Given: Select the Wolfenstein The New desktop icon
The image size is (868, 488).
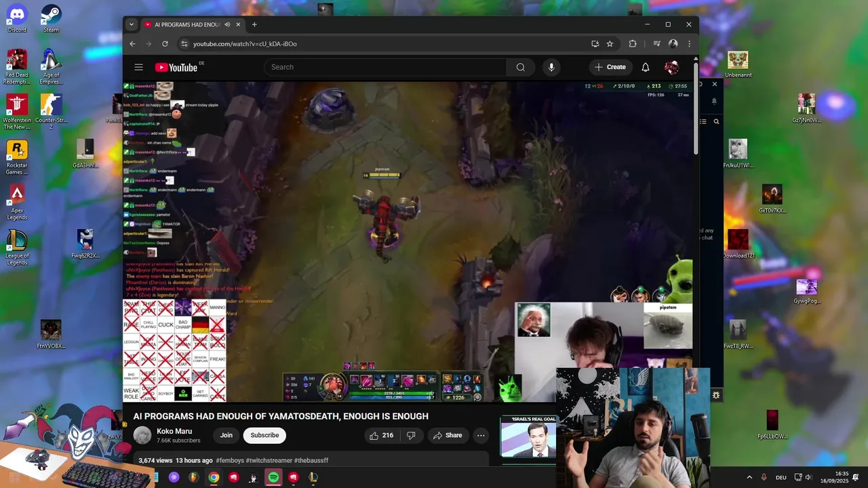Looking at the screenshot, I should point(17,112).
